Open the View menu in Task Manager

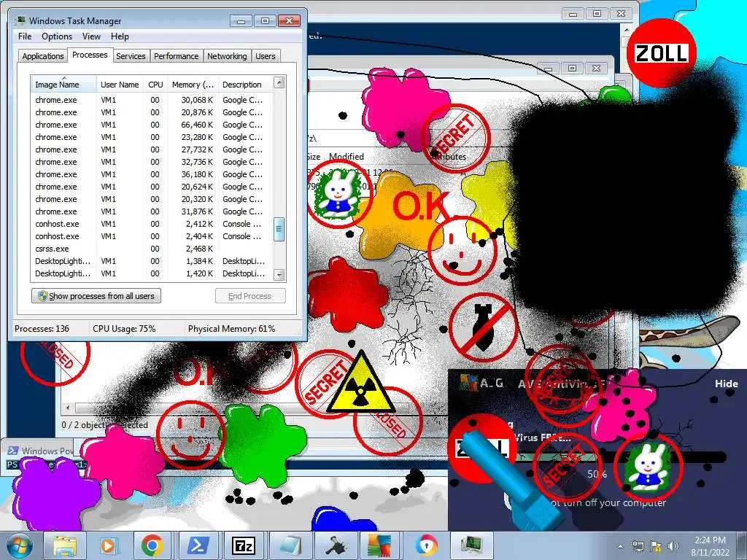click(91, 36)
